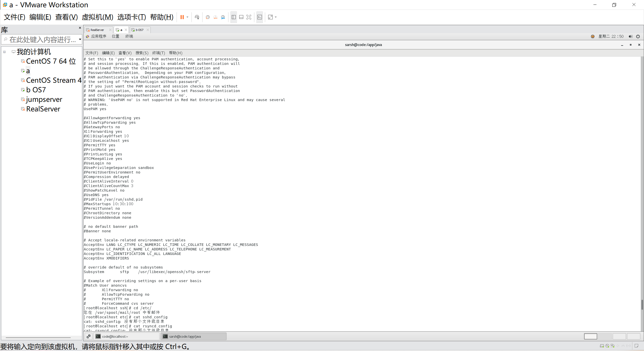Open the 虚拟机(M) menu
Viewport: 644px width, 351px height.
(97, 17)
